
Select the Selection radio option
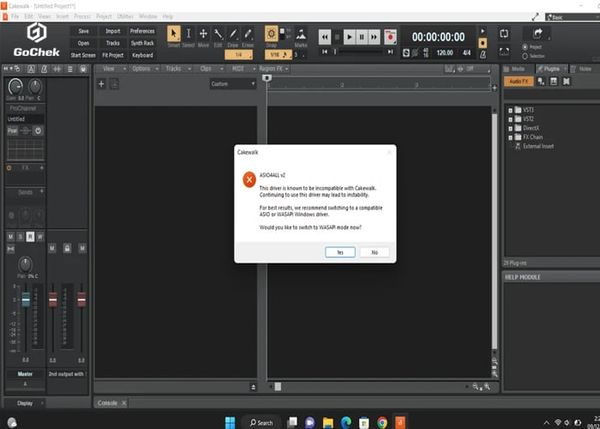point(525,56)
